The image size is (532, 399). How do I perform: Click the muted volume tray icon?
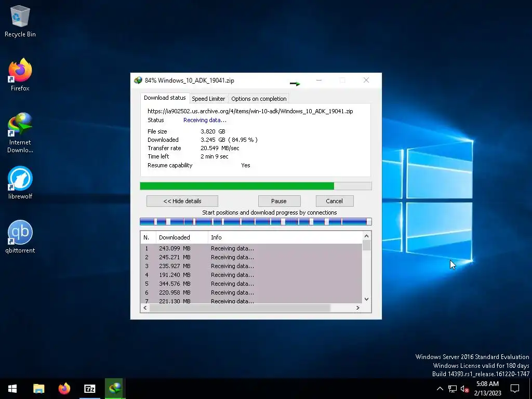(x=464, y=389)
